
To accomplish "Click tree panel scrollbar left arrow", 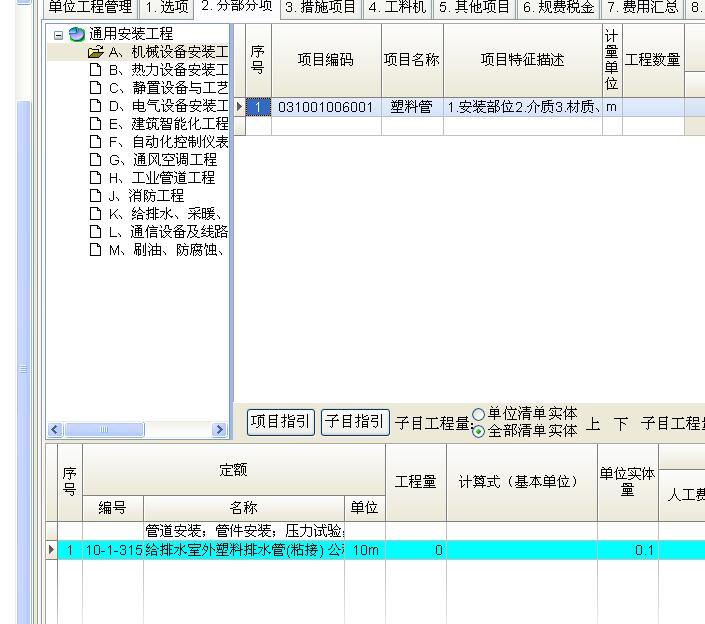I will 55,429.
